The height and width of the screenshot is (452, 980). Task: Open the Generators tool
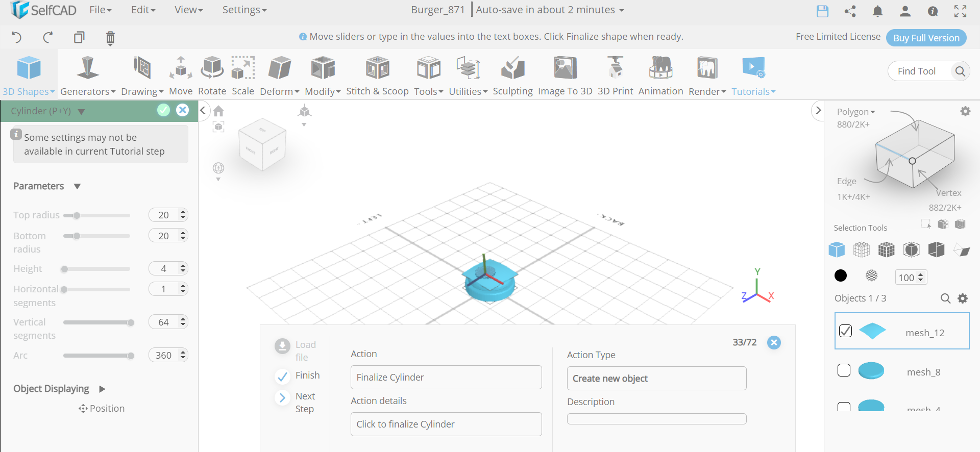tap(88, 76)
